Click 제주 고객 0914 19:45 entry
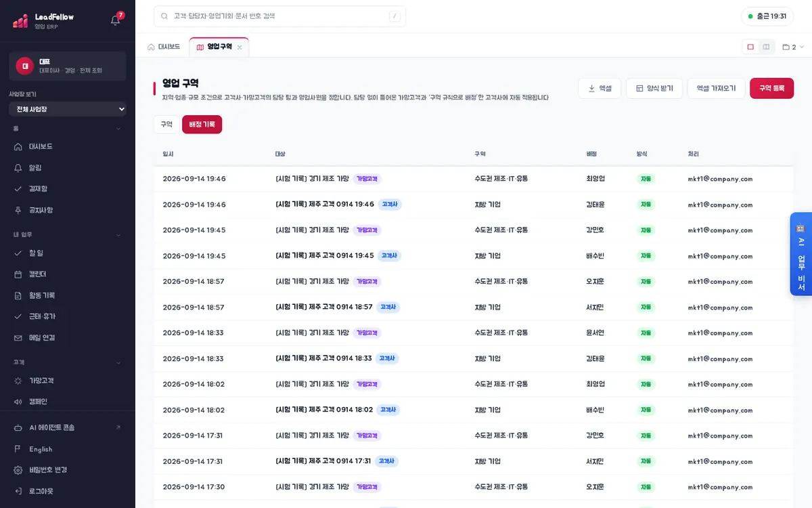 [325, 255]
